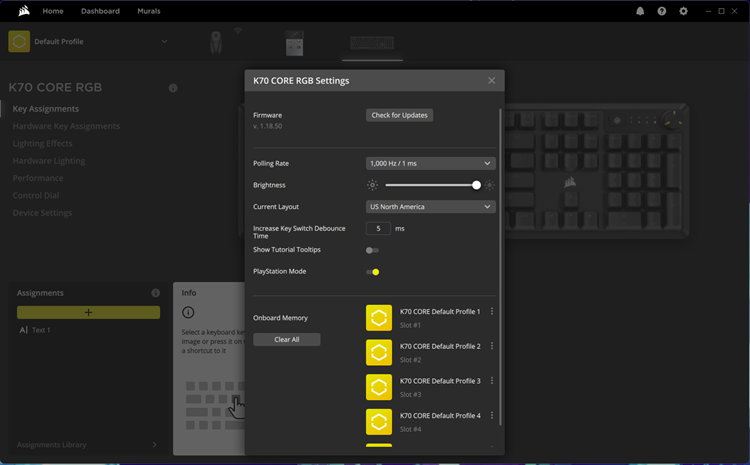The image size is (750, 465).
Task: Enable Show Tutorial Tooltips toggle
Action: (372, 250)
